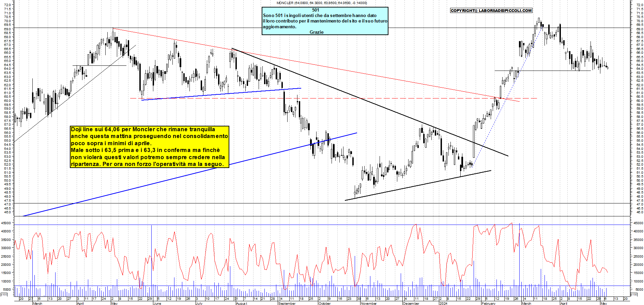The width and height of the screenshot is (644, 305).
Task: Click the tall blue volume spike near late May
Action: click(151, 261)
